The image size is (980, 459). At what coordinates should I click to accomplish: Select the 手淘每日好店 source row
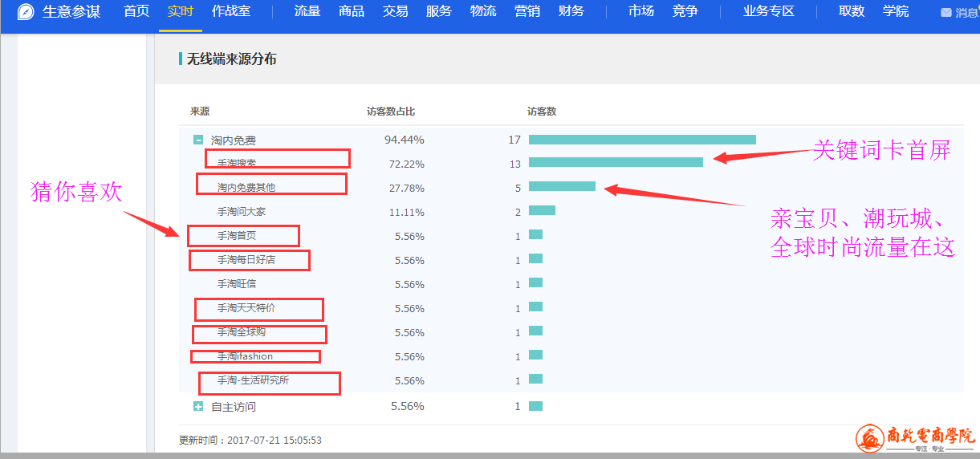coord(246,260)
